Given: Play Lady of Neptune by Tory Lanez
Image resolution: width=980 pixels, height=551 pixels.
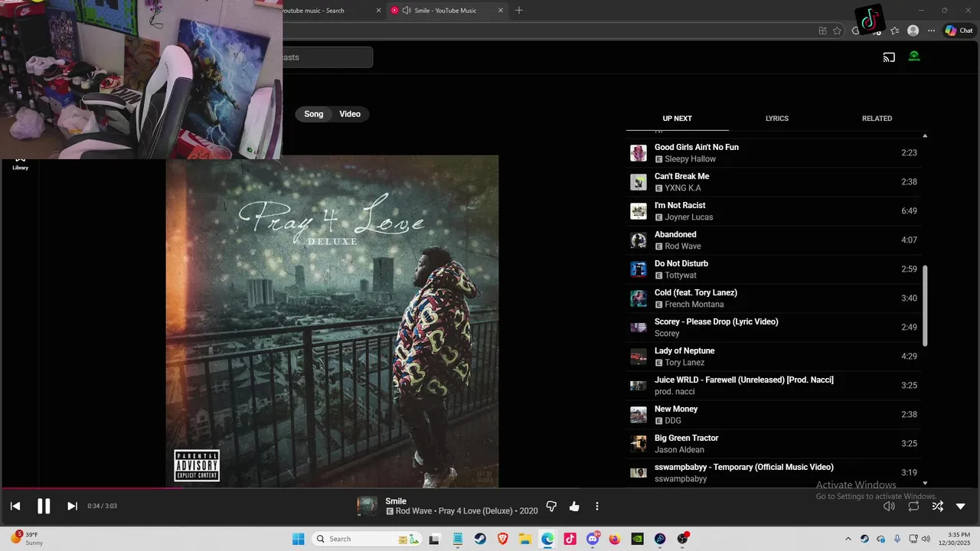Looking at the screenshot, I should pos(775,357).
